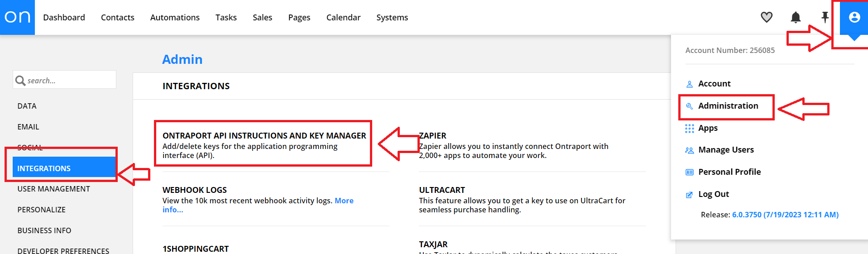Open the Tasks menu

click(226, 17)
